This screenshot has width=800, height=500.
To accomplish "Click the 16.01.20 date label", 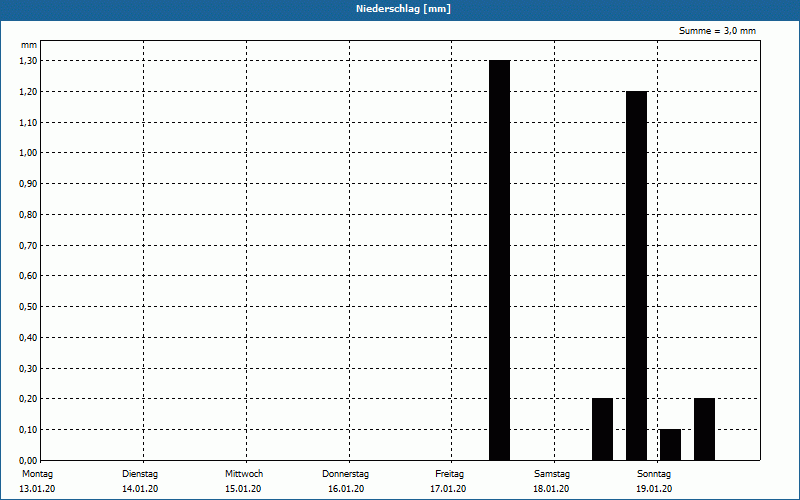I will tap(346, 489).
